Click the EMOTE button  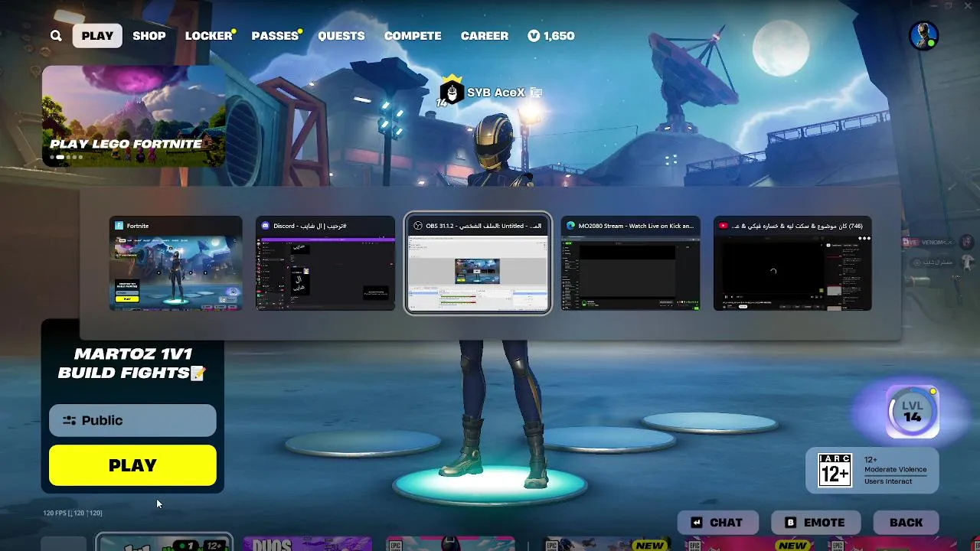(815, 523)
